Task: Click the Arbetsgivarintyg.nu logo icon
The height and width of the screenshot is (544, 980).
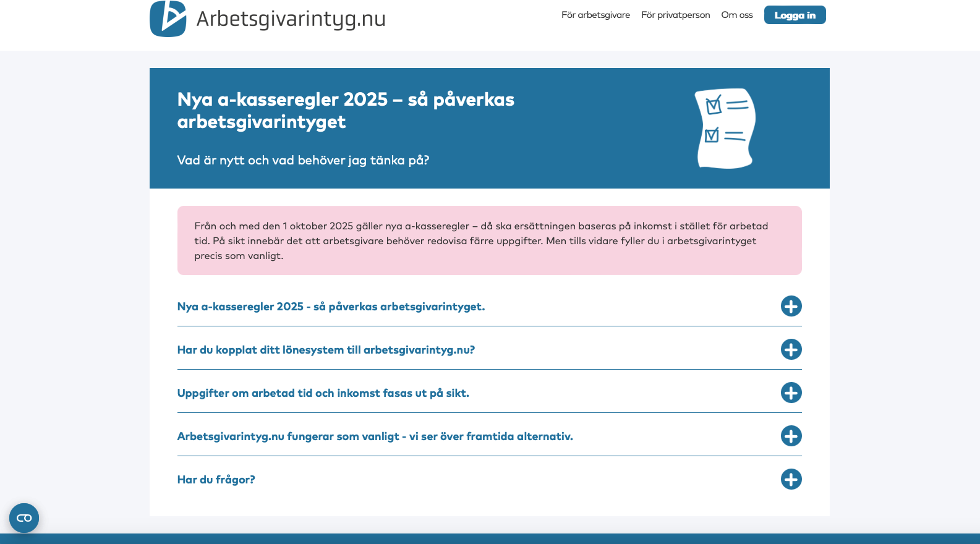Action: click(x=168, y=19)
